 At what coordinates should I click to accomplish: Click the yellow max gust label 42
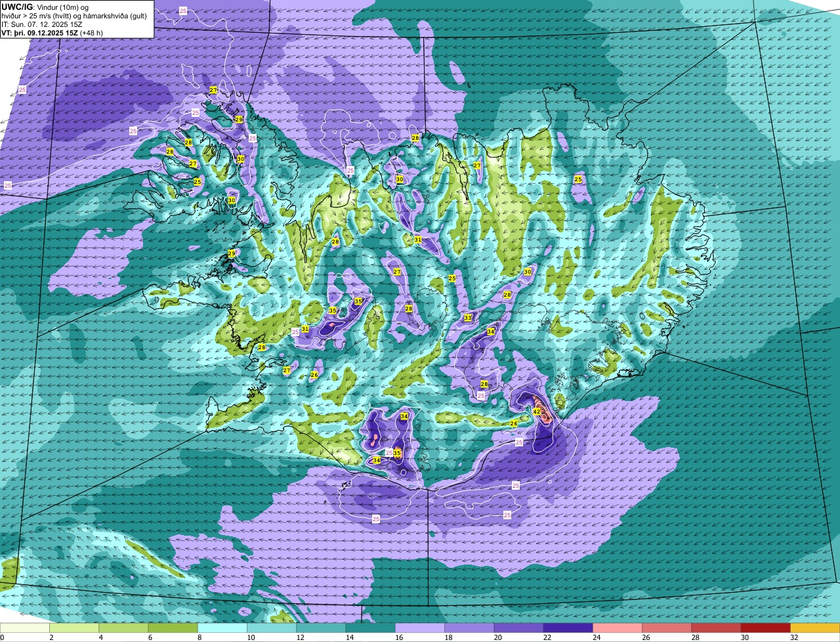coord(537,412)
